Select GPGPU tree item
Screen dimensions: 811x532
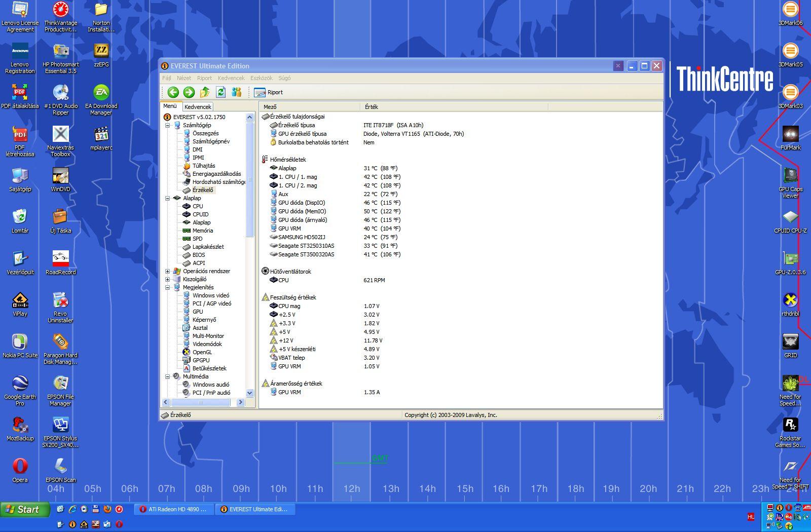(x=201, y=360)
